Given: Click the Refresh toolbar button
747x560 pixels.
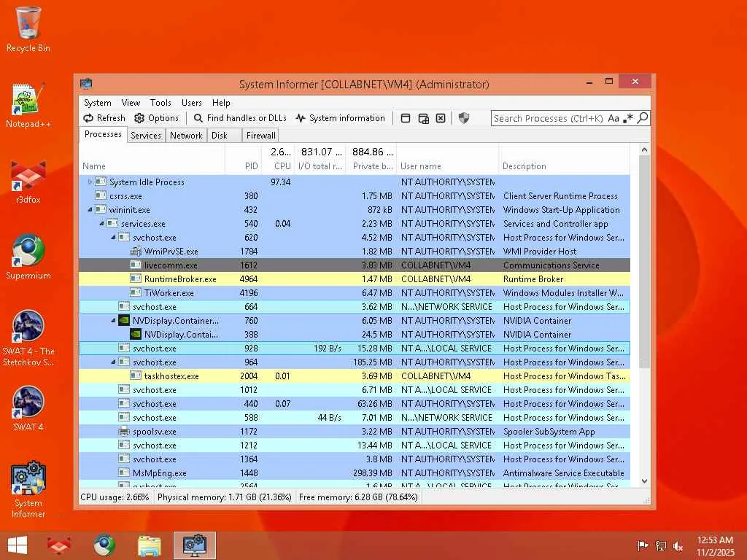Looking at the screenshot, I should (x=104, y=118).
